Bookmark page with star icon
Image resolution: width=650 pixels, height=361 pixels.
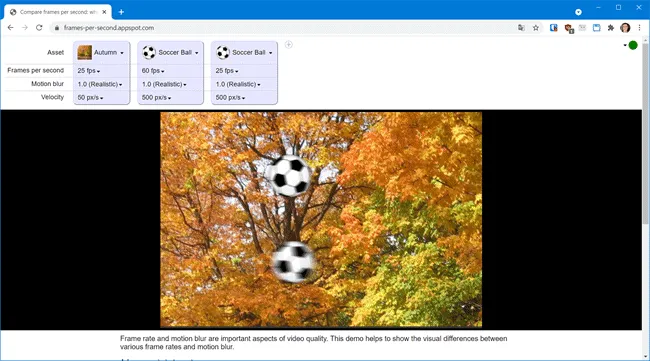pyautogui.click(x=536, y=28)
